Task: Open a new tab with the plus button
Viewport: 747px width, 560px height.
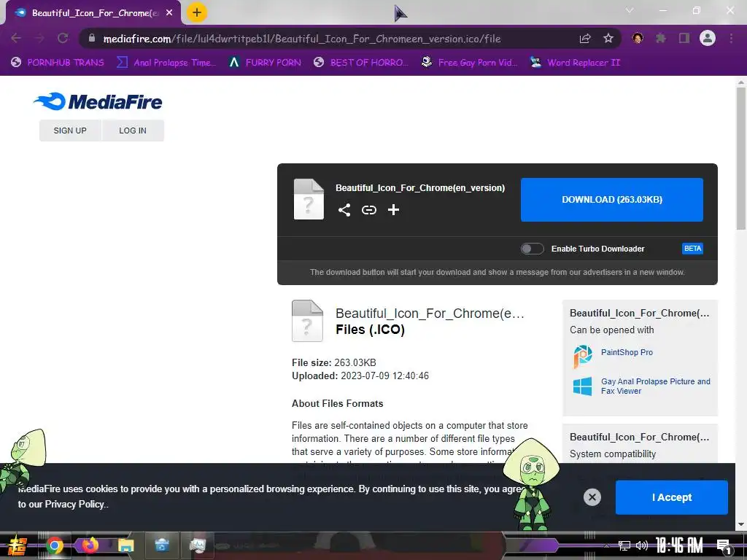Action: click(197, 12)
